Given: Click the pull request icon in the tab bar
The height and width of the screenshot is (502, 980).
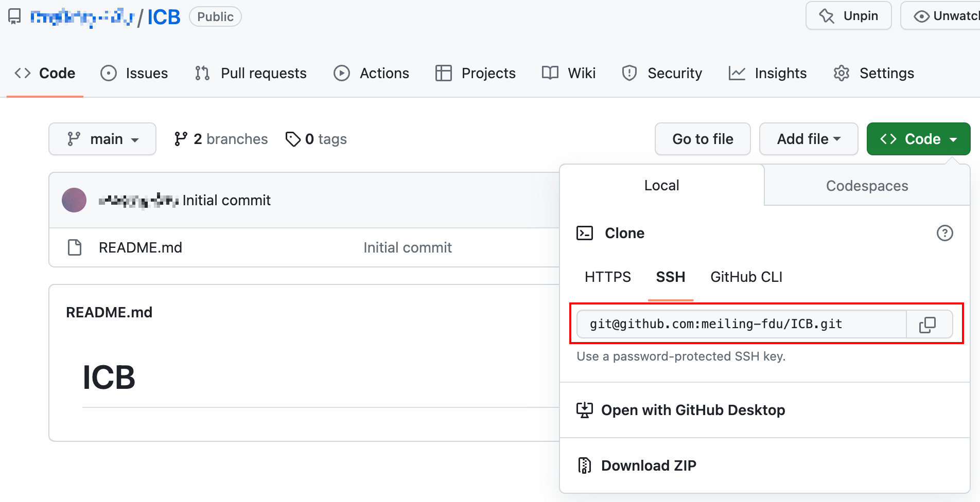Looking at the screenshot, I should point(202,73).
